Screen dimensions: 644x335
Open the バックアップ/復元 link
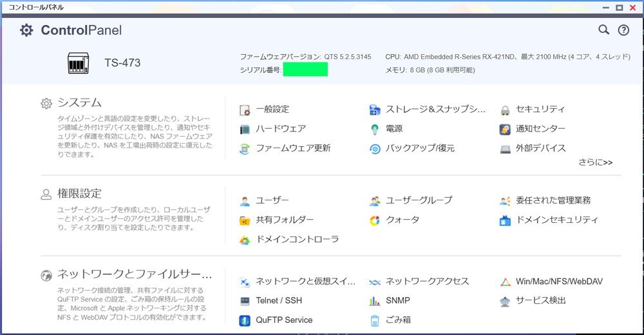[420, 148]
